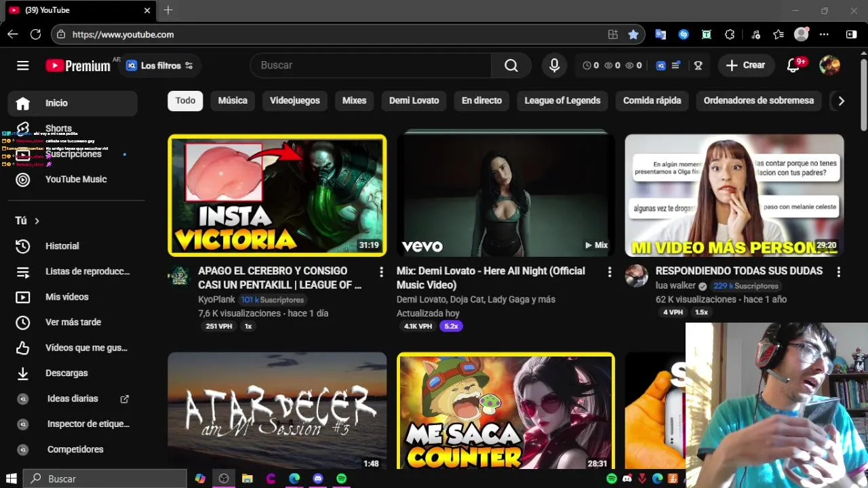Open Spotify from taskbar
The width and height of the screenshot is (868, 488).
pos(341,479)
